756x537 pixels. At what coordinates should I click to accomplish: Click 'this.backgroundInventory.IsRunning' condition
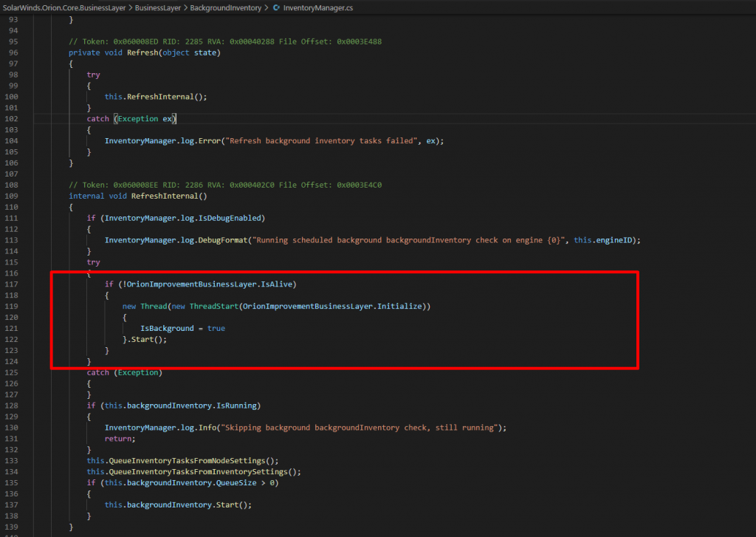[181, 406]
